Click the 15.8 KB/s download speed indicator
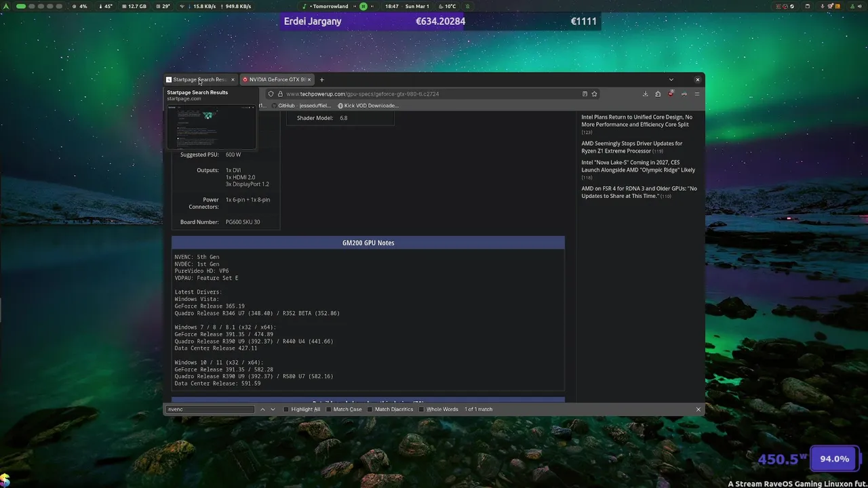The image size is (868, 488). click(203, 6)
